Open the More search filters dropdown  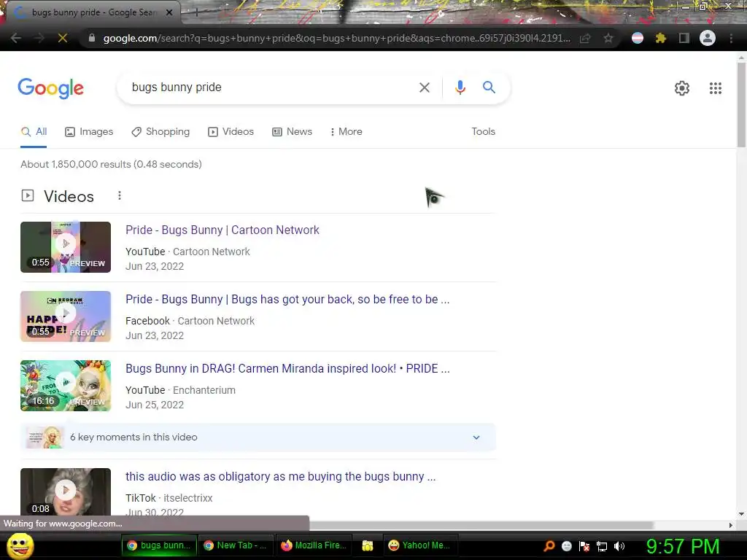tap(347, 131)
